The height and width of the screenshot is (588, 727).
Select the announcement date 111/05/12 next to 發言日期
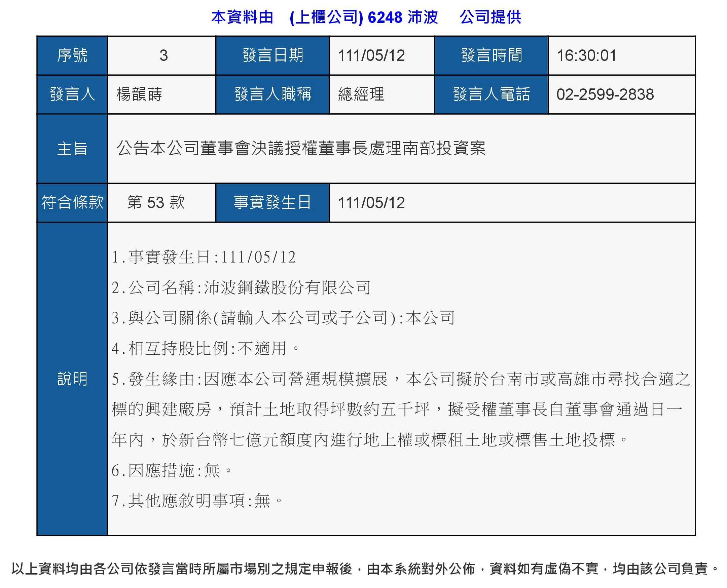(371, 55)
